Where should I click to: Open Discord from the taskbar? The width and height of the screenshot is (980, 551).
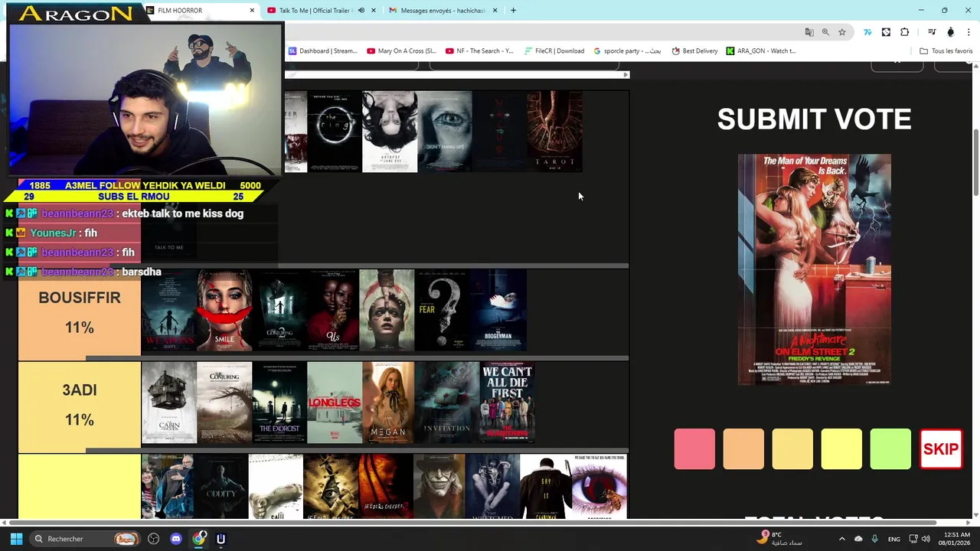tap(176, 539)
